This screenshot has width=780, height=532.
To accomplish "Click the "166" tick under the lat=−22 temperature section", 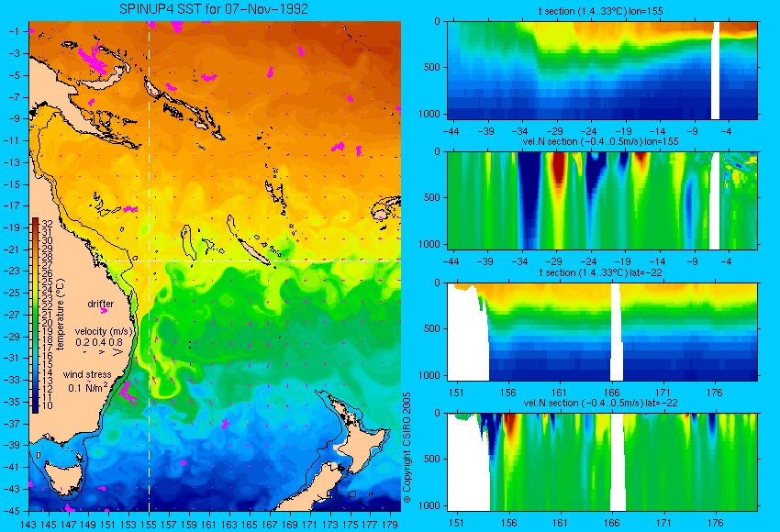I will [611, 393].
